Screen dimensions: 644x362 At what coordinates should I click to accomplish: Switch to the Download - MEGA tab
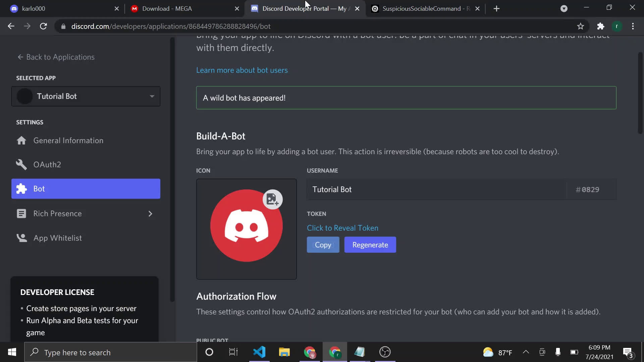click(167, 9)
